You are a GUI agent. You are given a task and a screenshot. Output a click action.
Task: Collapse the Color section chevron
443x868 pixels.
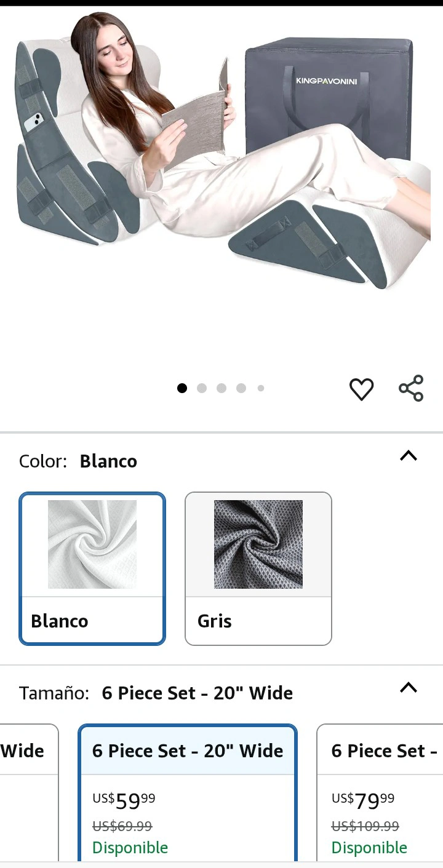pos(409,456)
